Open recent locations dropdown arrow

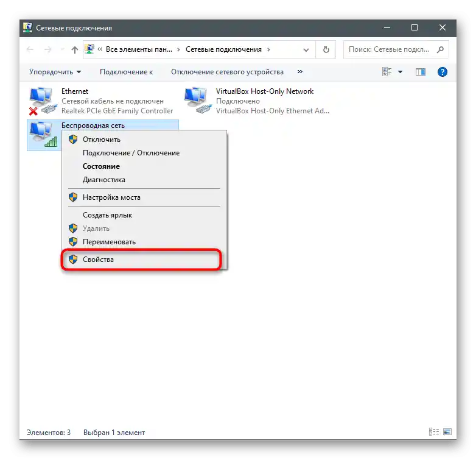pos(62,49)
